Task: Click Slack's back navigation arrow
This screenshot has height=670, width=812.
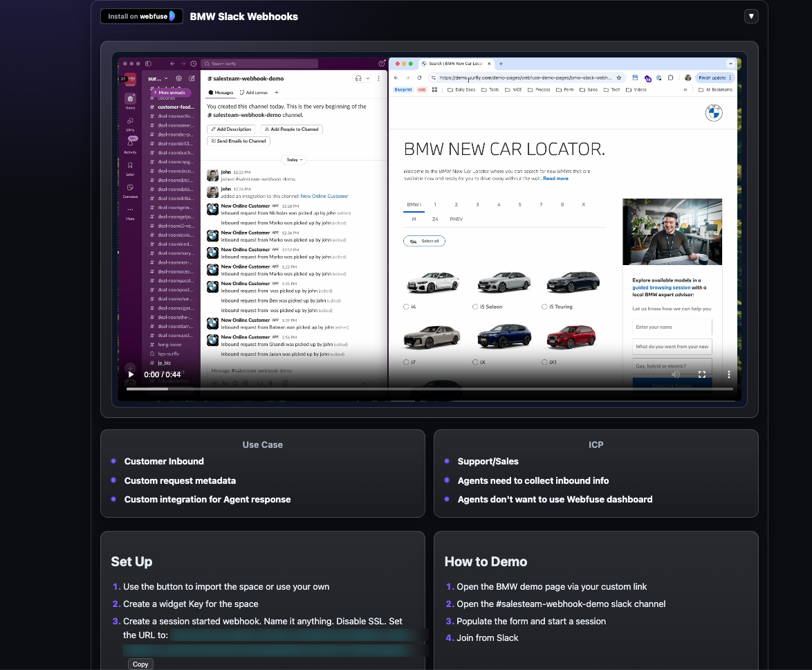Action: point(172,64)
